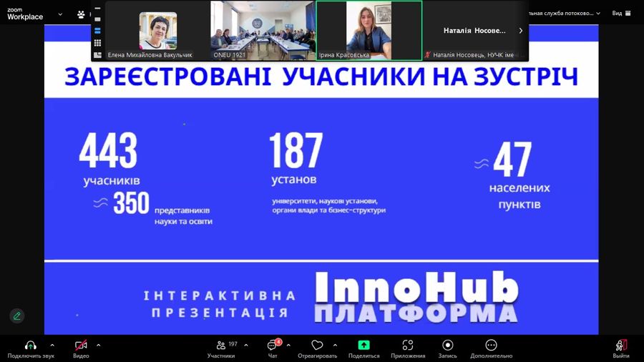Expand chat options arrow beside Чат
This screenshot has height=362, width=644.
(288, 346)
